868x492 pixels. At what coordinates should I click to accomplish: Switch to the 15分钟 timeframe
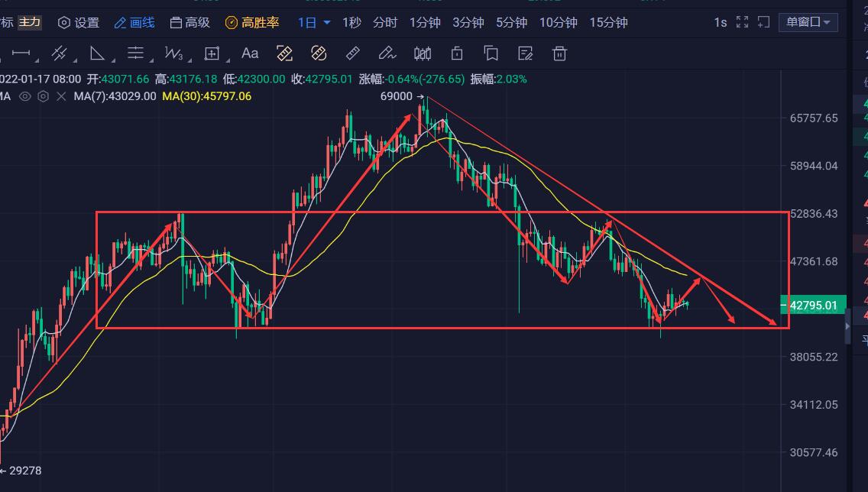pos(608,22)
